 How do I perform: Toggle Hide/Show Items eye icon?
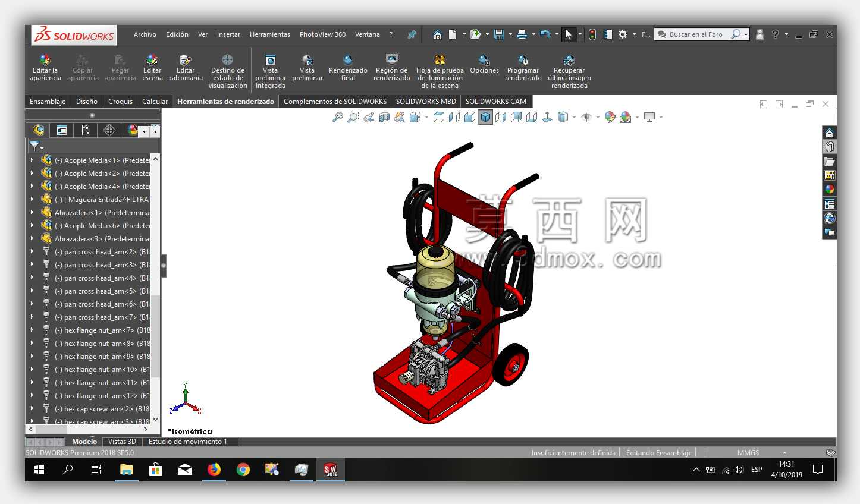(586, 117)
